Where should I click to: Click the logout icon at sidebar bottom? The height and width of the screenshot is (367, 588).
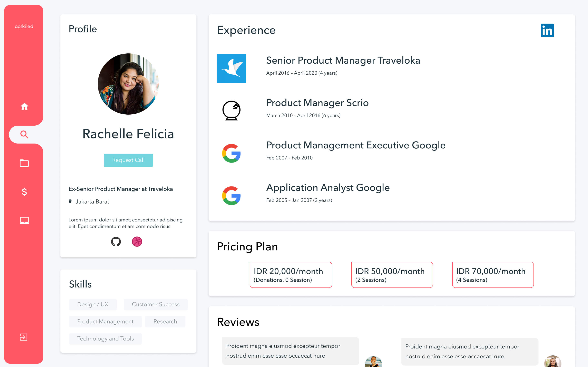23,337
